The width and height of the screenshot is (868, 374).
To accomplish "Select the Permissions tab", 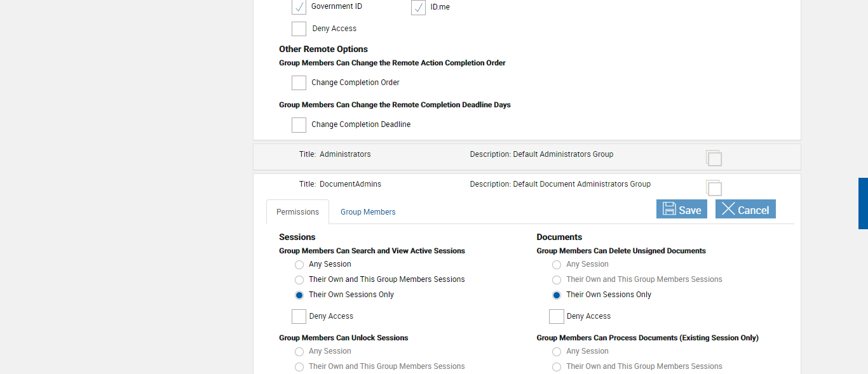I will [x=297, y=212].
